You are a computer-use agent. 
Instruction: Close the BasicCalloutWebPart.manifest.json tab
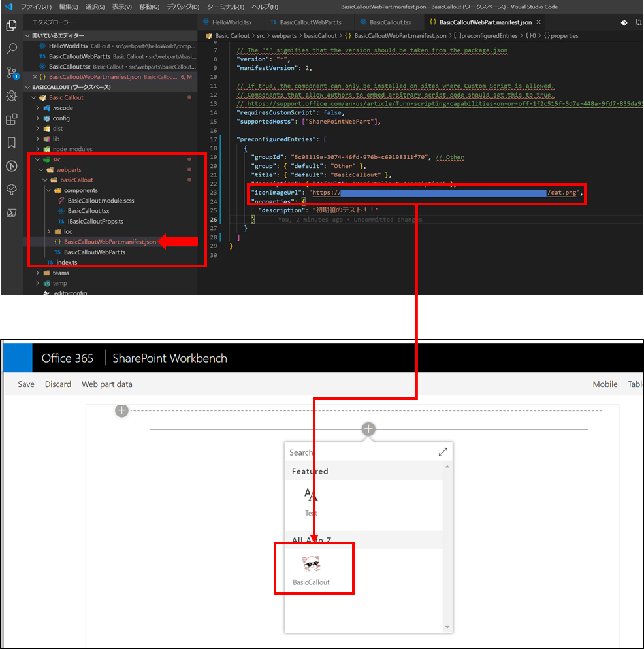(x=538, y=22)
